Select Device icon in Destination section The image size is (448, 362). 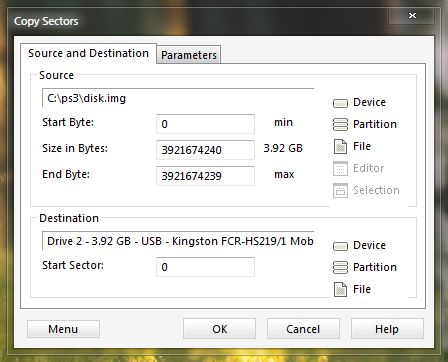340,246
